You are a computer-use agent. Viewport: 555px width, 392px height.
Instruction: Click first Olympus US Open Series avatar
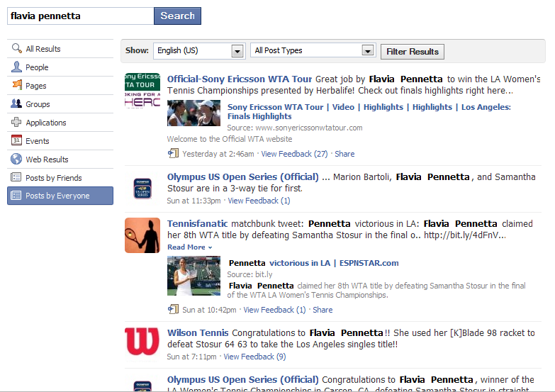pos(142,188)
